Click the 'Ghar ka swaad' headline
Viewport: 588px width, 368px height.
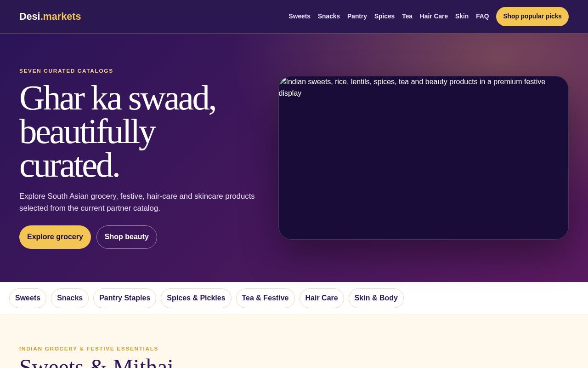[x=118, y=132]
